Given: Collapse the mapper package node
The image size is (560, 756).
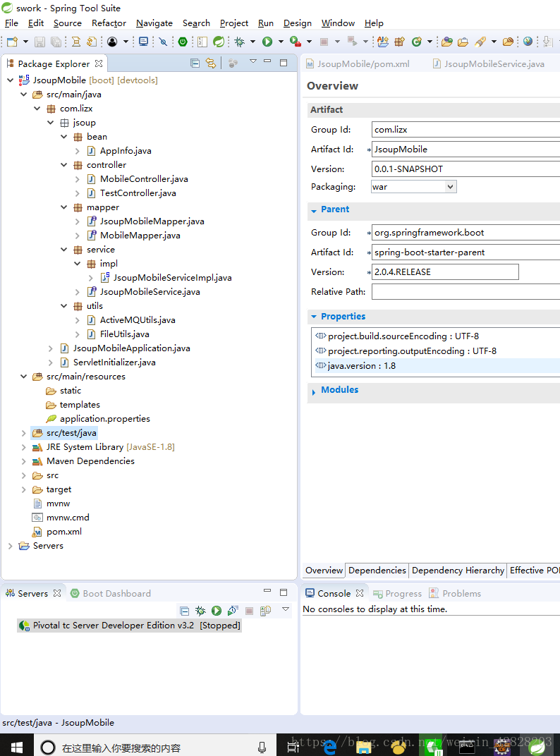Looking at the screenshot, I should 64,207.
